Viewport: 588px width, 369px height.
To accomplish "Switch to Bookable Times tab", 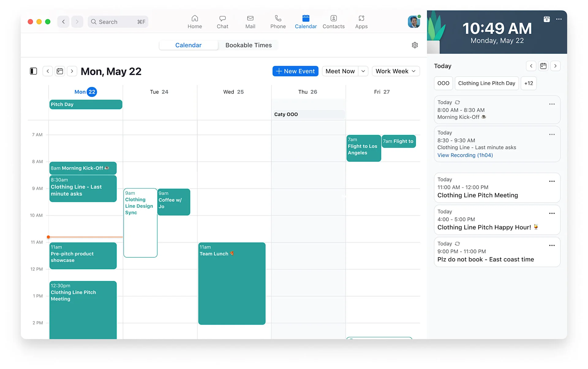I will pyautogui.click(x=248, y=45).
